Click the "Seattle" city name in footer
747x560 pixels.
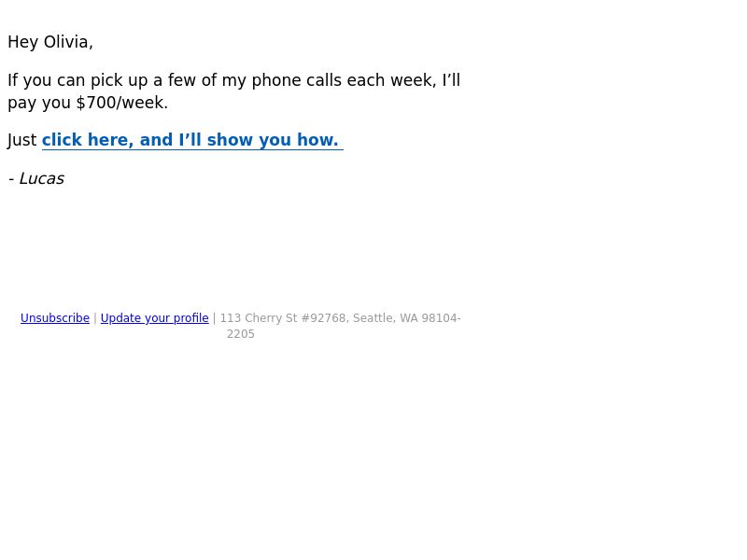[373, 318]
